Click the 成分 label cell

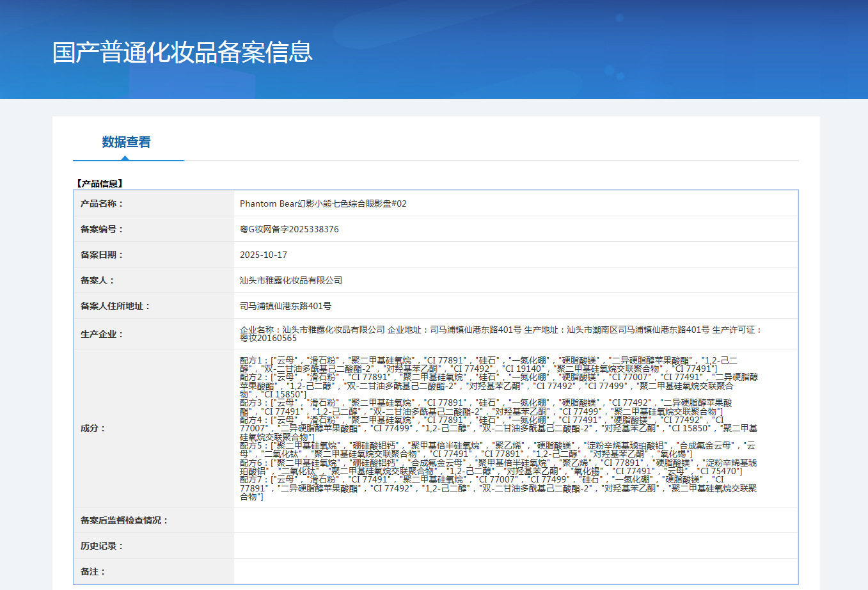point(154,428)
